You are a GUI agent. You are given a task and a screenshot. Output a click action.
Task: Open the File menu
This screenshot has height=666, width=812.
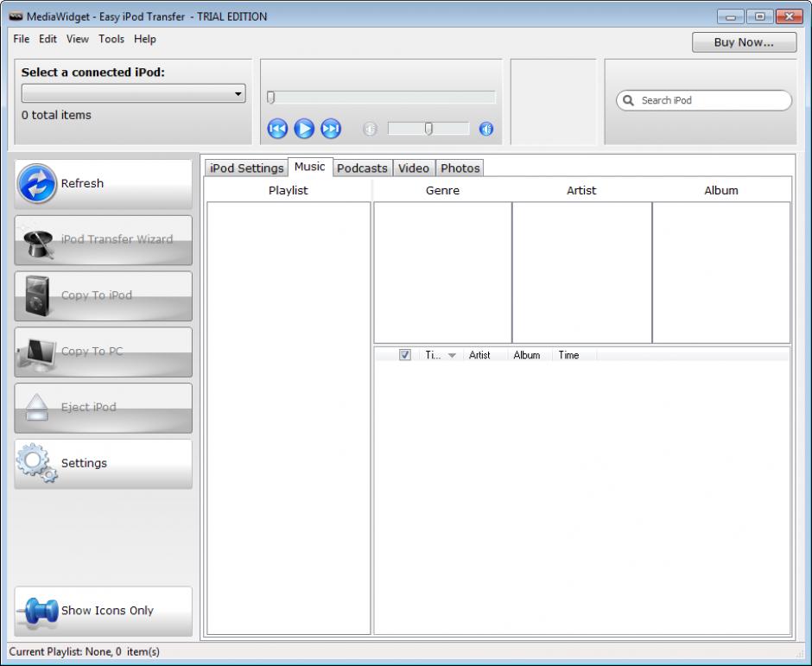click(22, 39)
